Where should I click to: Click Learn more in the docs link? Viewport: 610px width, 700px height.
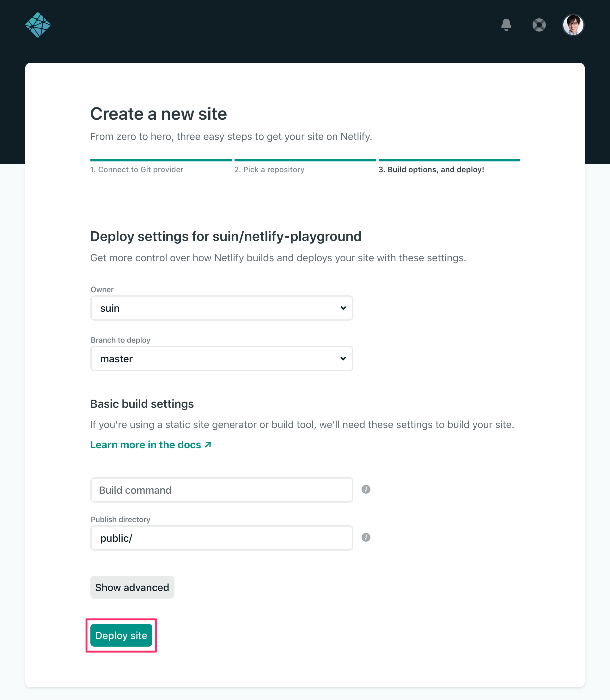tap(151, 445)
